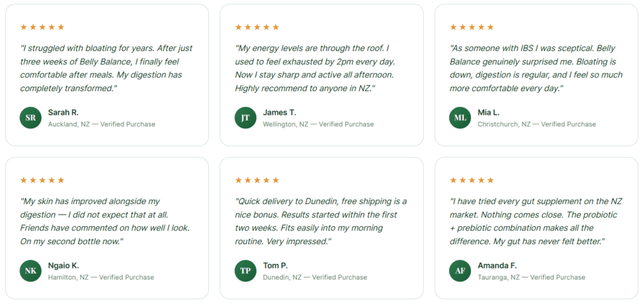644x304 pixels.
Task: Click the ML avatar for Mia L.
Action: (460, 117)
